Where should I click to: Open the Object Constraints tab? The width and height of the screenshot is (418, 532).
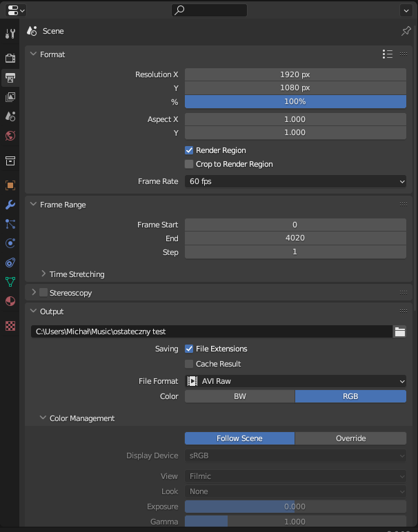10,263
